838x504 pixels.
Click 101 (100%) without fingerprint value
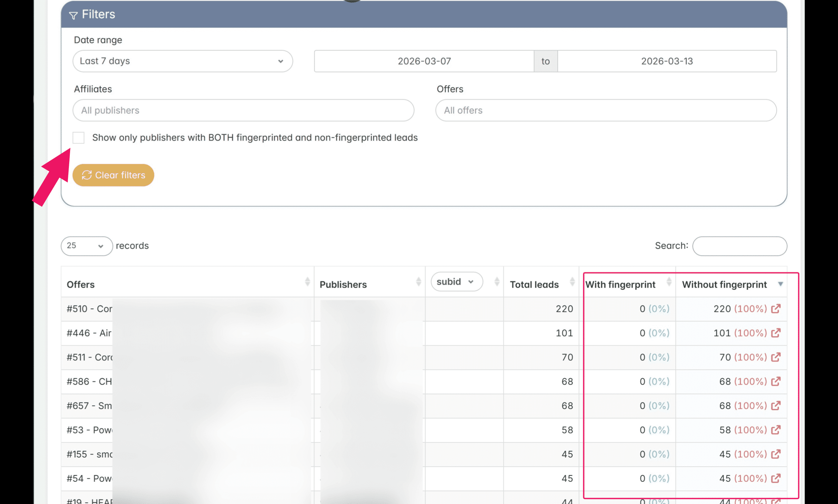740,333
